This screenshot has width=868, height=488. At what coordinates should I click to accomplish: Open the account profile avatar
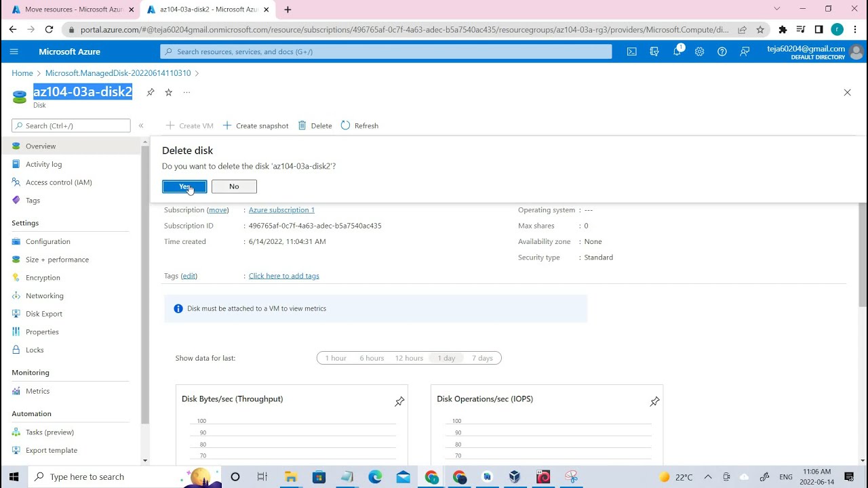856,52
